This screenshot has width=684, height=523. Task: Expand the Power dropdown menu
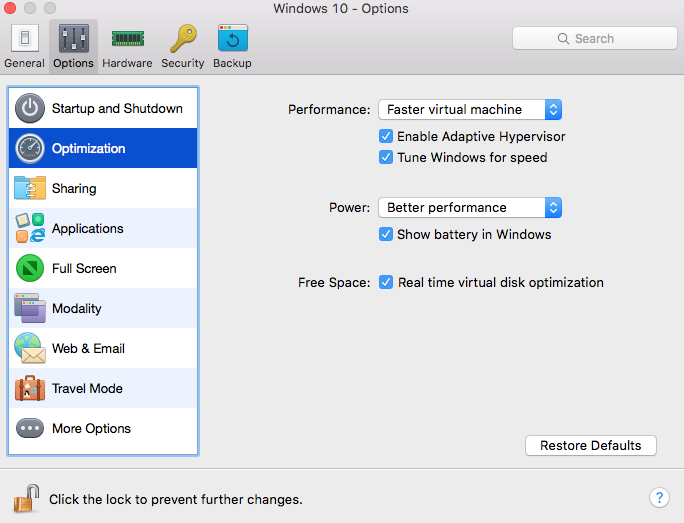[x=469, y=207]
